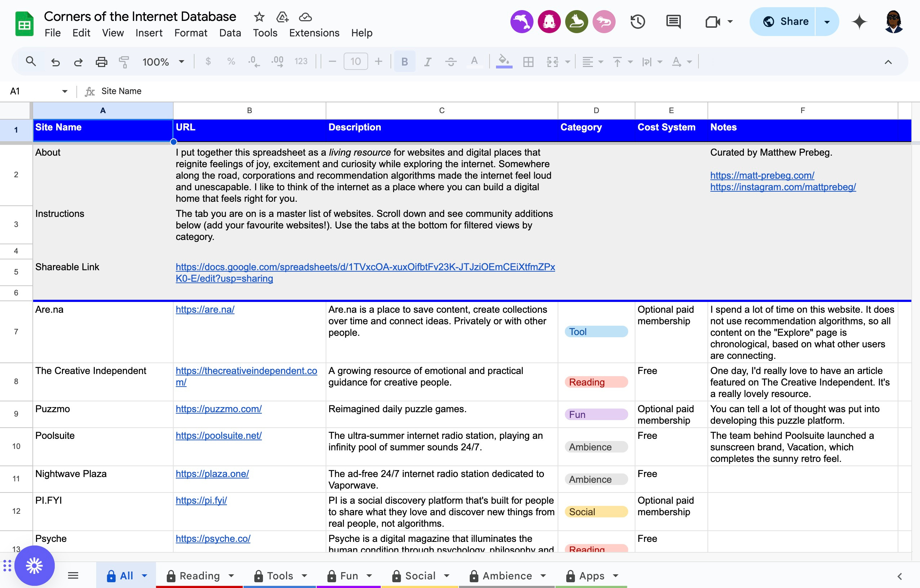Viewport: 920px width, 588px height.
Task: Open the zoom 100% dropdown
Action: (x=163, y=62)
